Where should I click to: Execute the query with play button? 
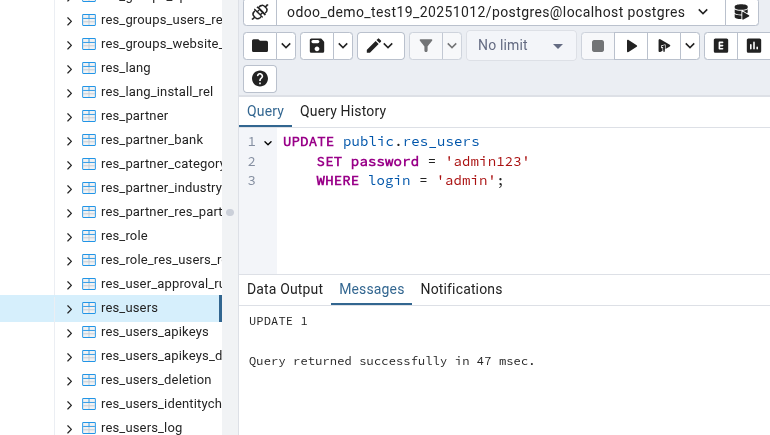[631, 46]
